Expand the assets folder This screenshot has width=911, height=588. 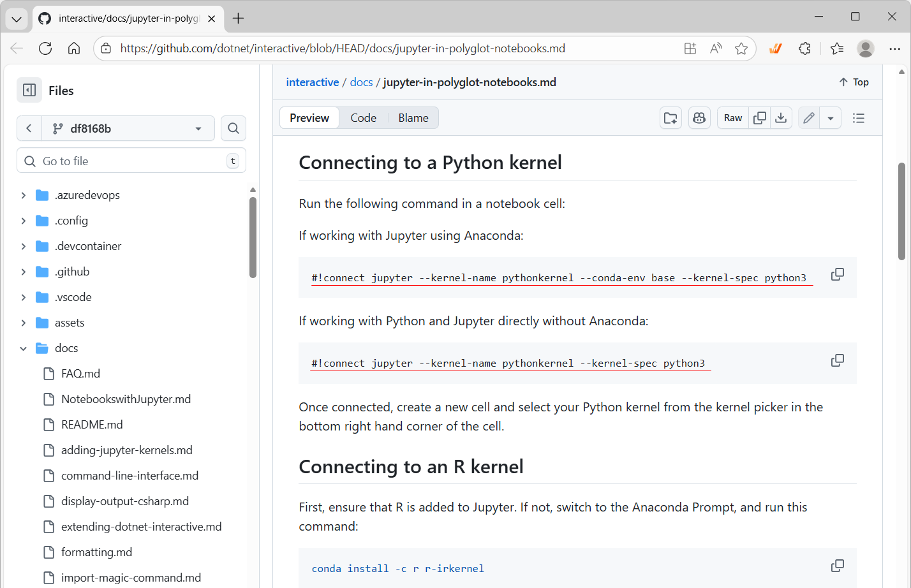pyautogui.click(x=24, y=323)
